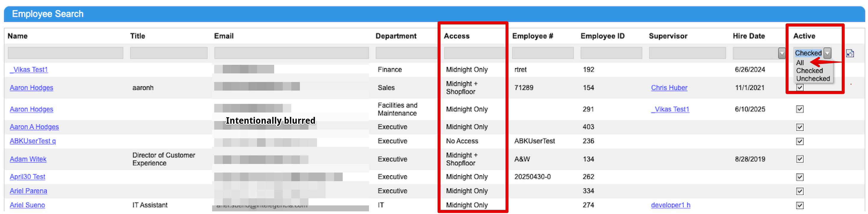This screenshot has width=868, height=214.
Task: Click the Title filter field
Action: tap(168, 53)
